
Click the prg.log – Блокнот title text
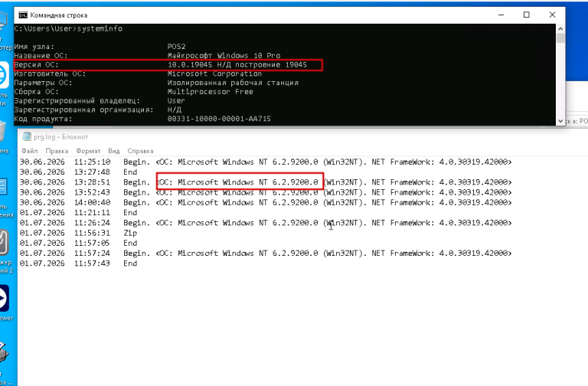tap(61, 137)
